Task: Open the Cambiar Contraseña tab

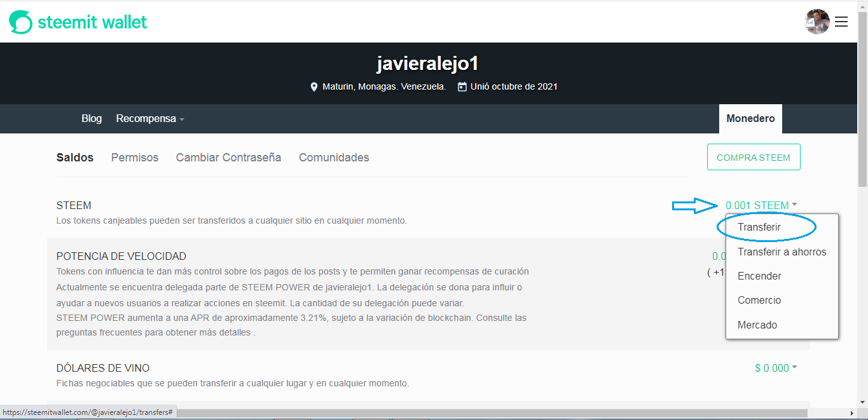Action: coord(228,158)
